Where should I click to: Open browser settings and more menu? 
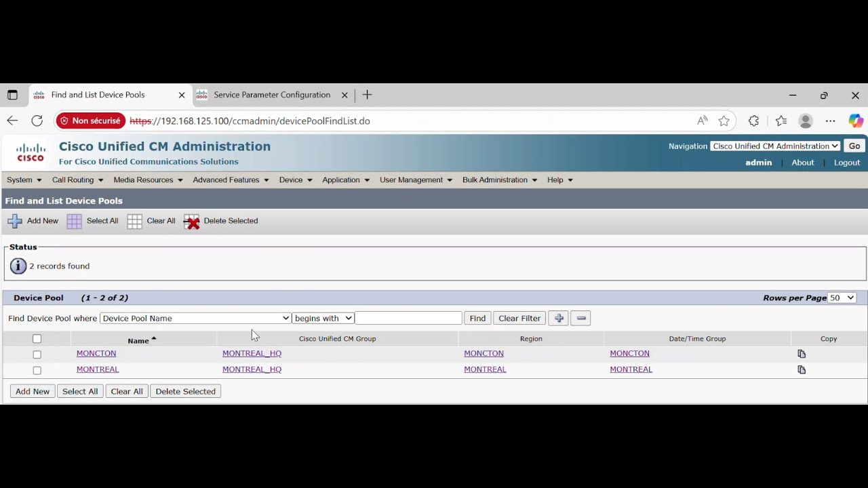(831, 121)
